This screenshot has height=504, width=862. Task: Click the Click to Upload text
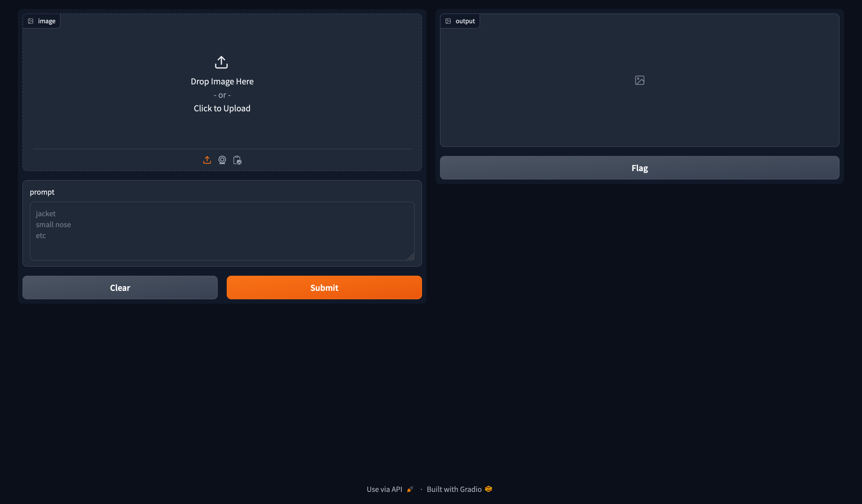tap(222, 108)
